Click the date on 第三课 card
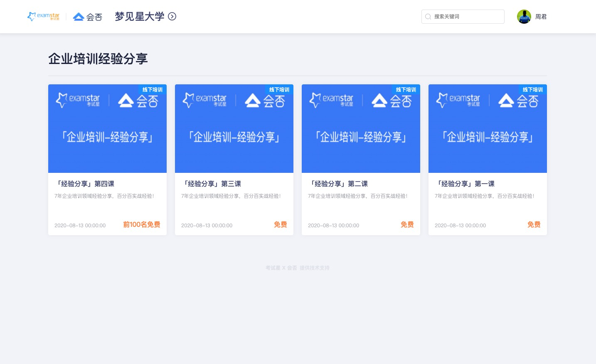 207,226
